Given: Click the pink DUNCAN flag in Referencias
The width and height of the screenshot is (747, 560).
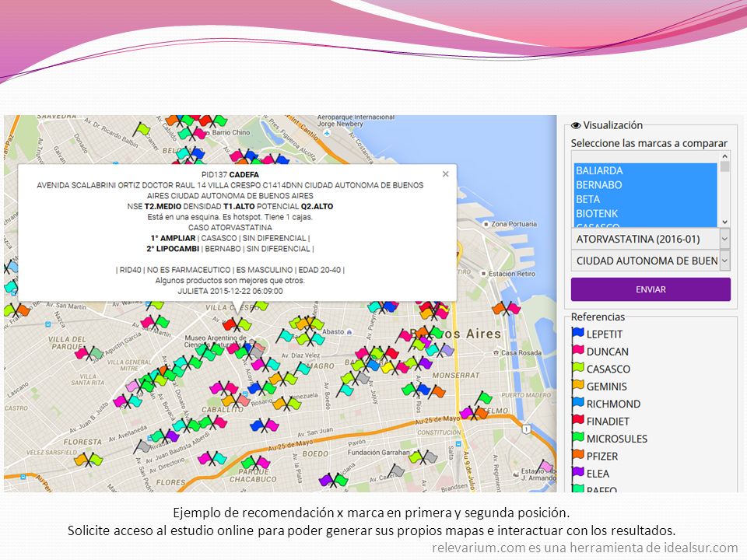Looking at the screenshot, I should pyautogui.click(x=577, y=351).
